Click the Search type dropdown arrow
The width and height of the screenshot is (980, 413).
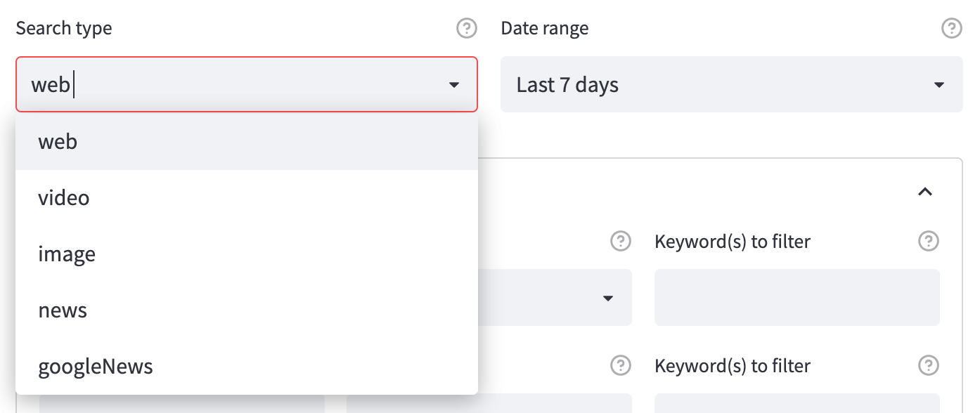(x=454, y=85)
